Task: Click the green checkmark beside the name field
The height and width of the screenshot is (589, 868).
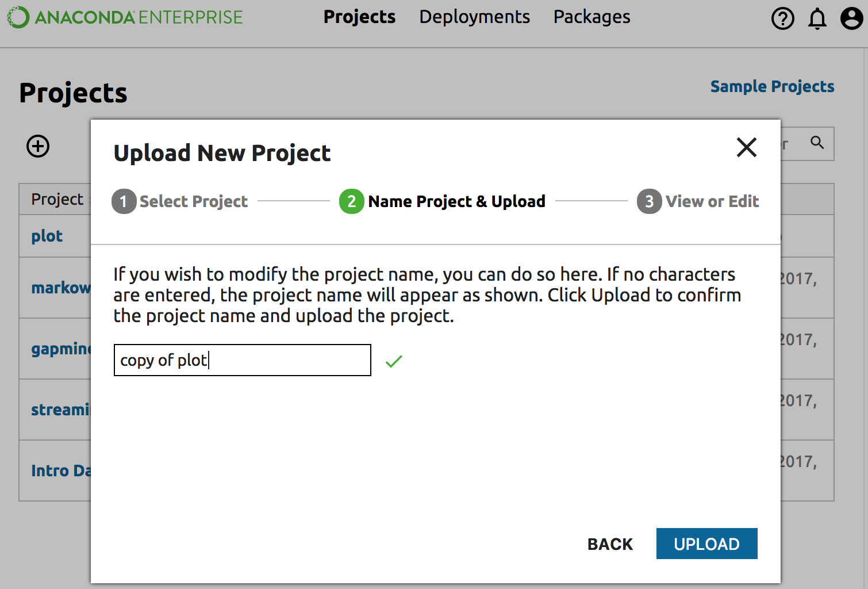Action: 394,361
